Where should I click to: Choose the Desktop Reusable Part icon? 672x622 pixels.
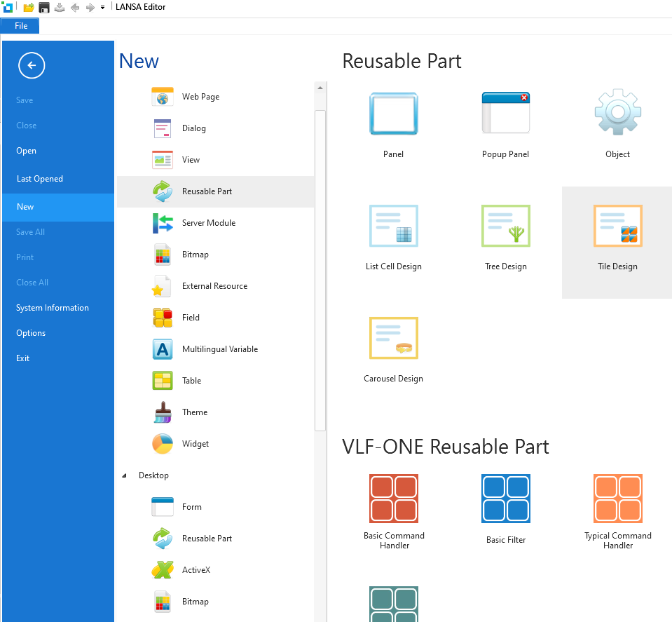pyautogui.click(x=163, y=539)
